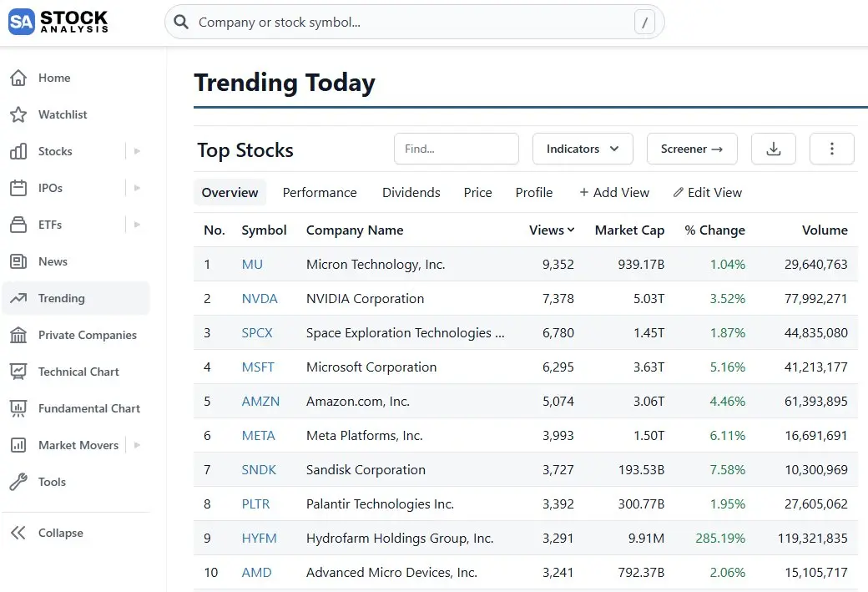The width and height of the screenshot is (868, 592).
Task: Expand the Market Movers submenu arrow
Action: coord(137,445)
